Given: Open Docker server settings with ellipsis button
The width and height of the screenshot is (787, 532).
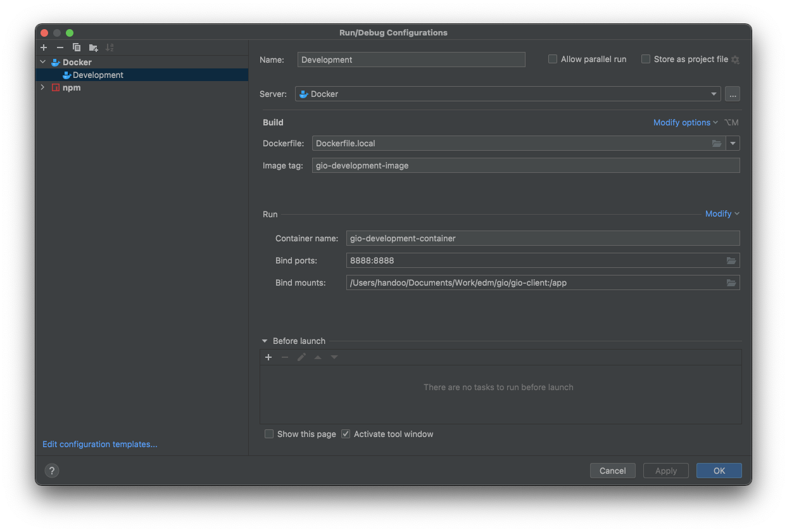Looking at the screenshot, I should tap(733, 94).
